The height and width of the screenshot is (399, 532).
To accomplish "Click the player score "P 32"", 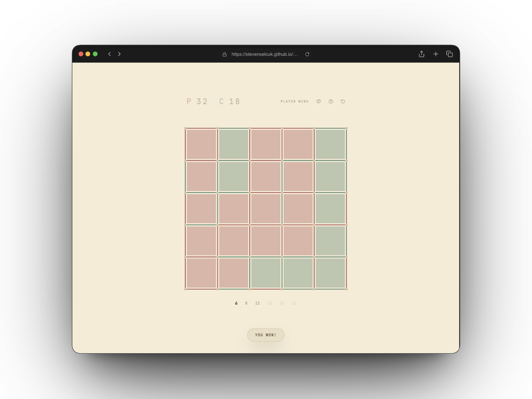I will (197, 102).
